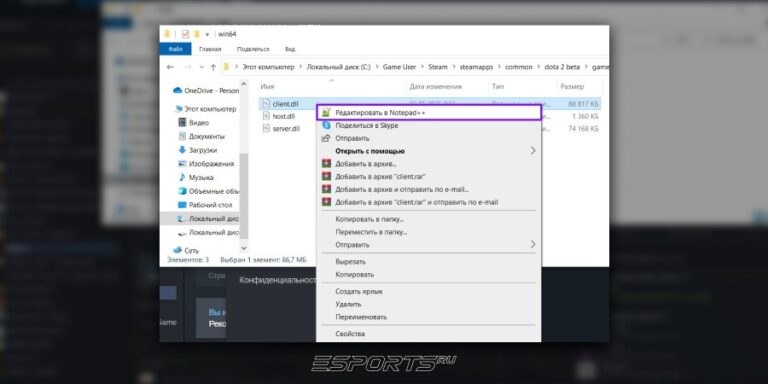The height and width of the screenshot is (384, 768).
Task: Click the OneDrive cloud icon in sidebar
Action: pos(177,91)
